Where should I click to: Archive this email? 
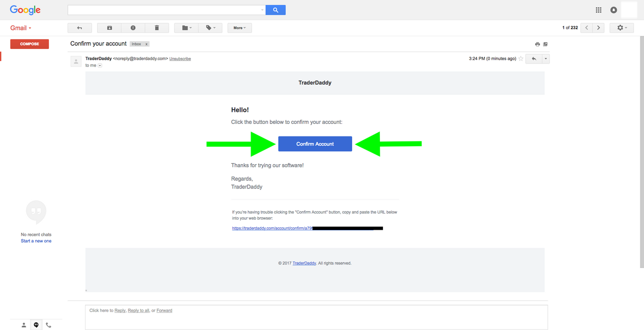pyautogui.click(x=109, y=28)
